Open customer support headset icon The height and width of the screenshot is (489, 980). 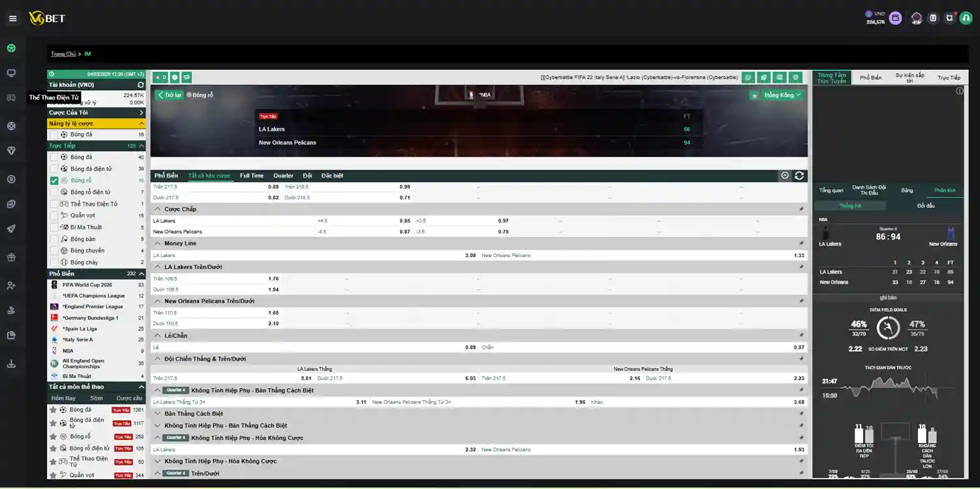click(x=966, y=18)
